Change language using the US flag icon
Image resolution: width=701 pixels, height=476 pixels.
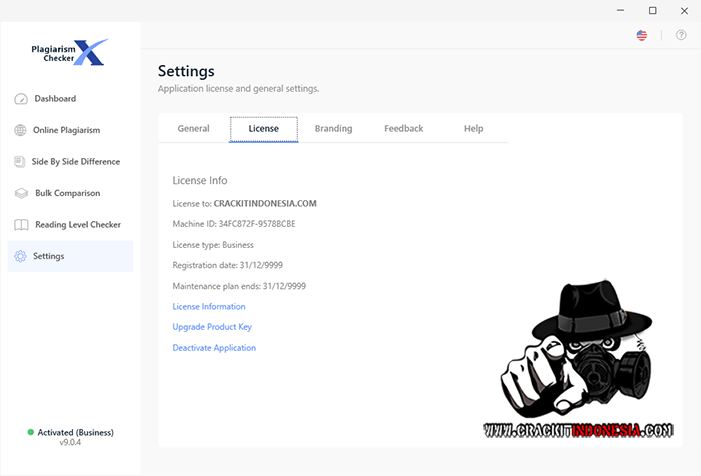click(641, 35)
